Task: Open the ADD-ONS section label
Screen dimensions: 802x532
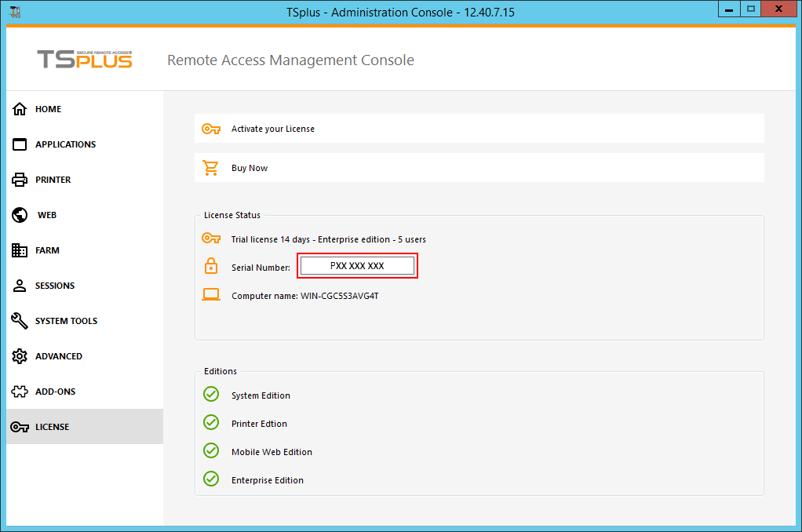Action: (x=55, y=392)
